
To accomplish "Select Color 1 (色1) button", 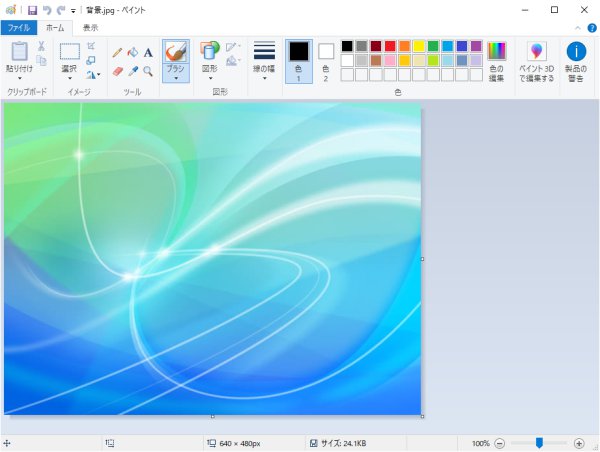I will (298, 61).
